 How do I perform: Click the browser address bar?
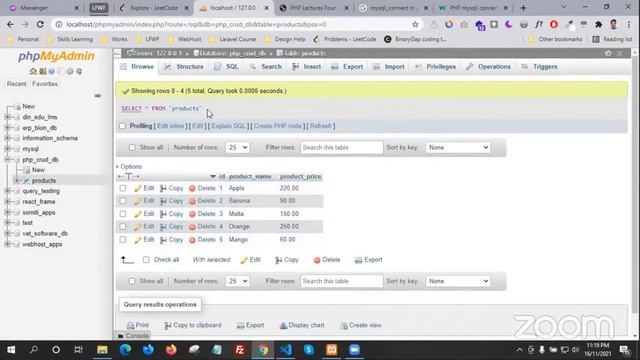click(237, 24)
